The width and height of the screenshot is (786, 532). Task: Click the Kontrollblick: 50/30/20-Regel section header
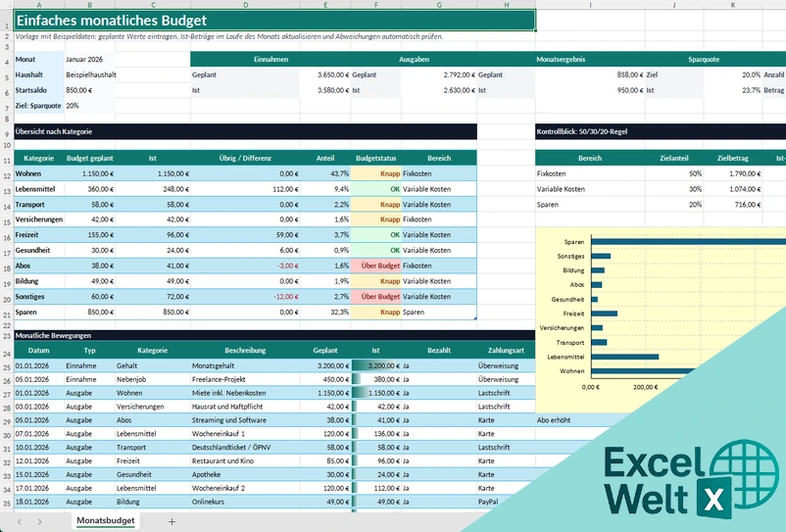[x=661, y=131]
